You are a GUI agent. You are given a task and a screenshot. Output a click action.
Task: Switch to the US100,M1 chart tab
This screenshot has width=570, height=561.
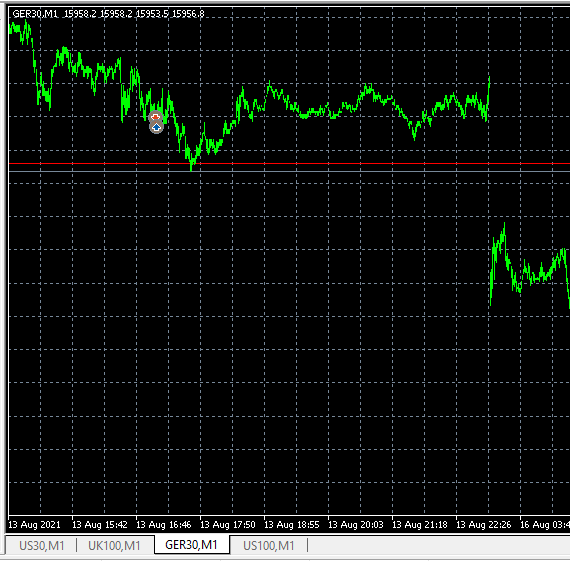pyautogui.click(x=268, y=546)
